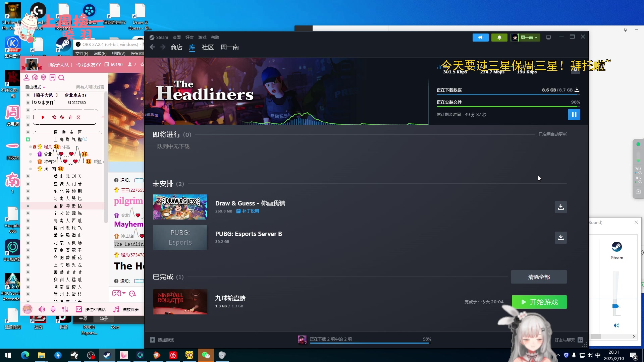Screen dimensions: 644x362
Task: Open YY user profile icon in toolbar
Action: click(x=26, y=78)
